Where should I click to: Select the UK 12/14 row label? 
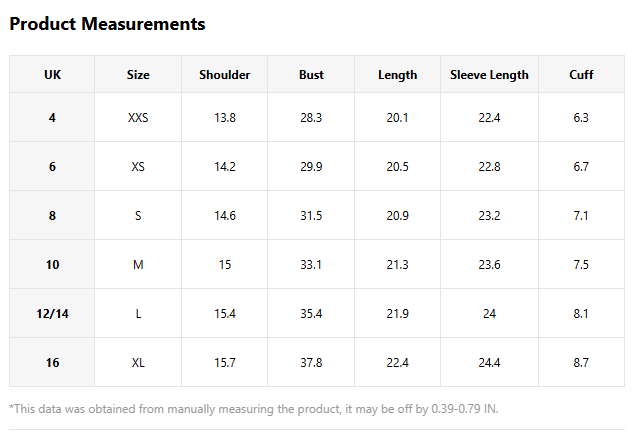(x=52, y=313)
